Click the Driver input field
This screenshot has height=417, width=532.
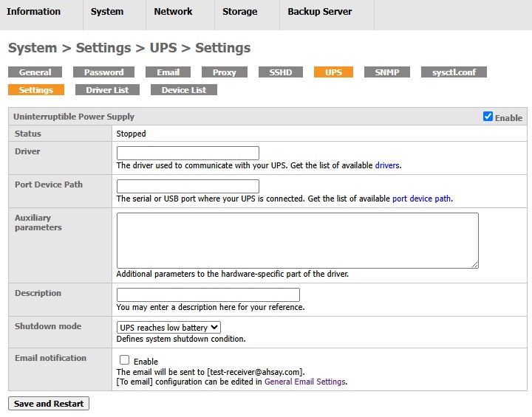click(188, 153)
